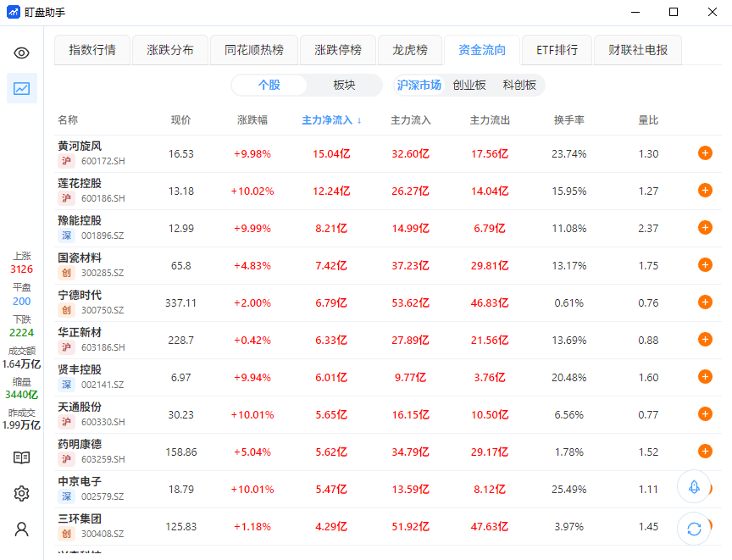Click 成交额 value 1.64万亿
The height and width of the screenshot is (560, 732).
pos(21,364)
